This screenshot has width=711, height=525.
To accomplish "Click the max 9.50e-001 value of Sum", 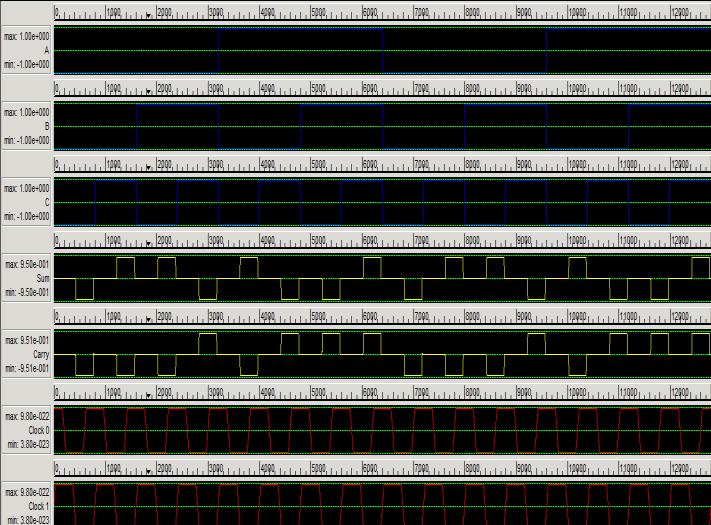I will pos(27,264).
